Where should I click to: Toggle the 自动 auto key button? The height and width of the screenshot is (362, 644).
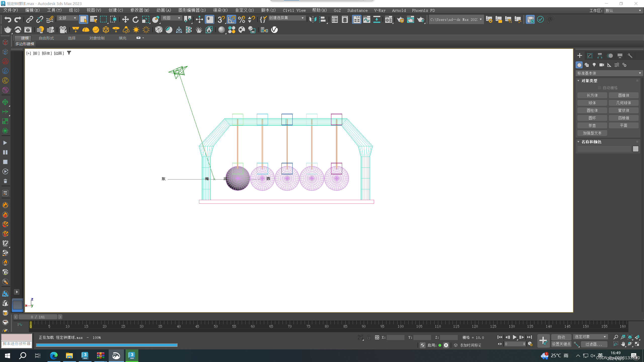(561, 337)
